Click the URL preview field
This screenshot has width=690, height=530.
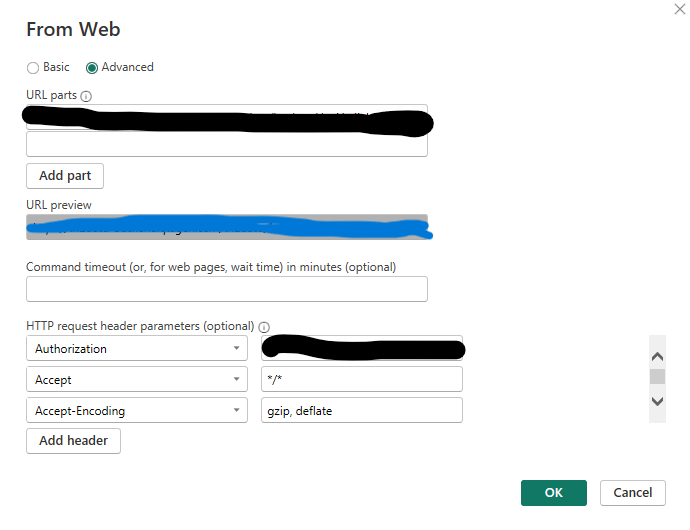[227, 227]
